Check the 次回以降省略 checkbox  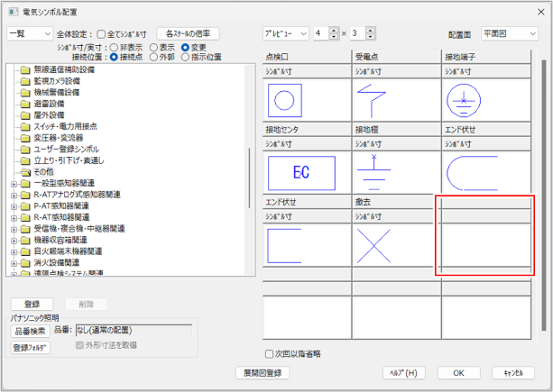(269, 353)
